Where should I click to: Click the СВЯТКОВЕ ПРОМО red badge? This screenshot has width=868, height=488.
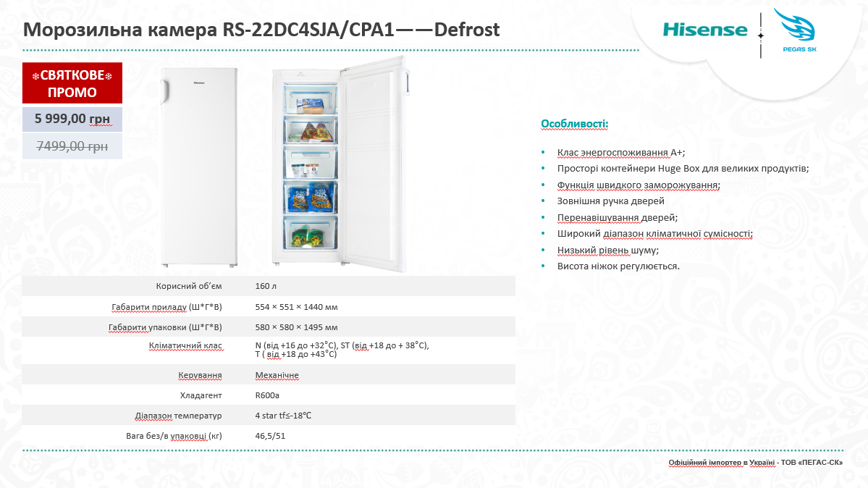[x=72, y=83]
